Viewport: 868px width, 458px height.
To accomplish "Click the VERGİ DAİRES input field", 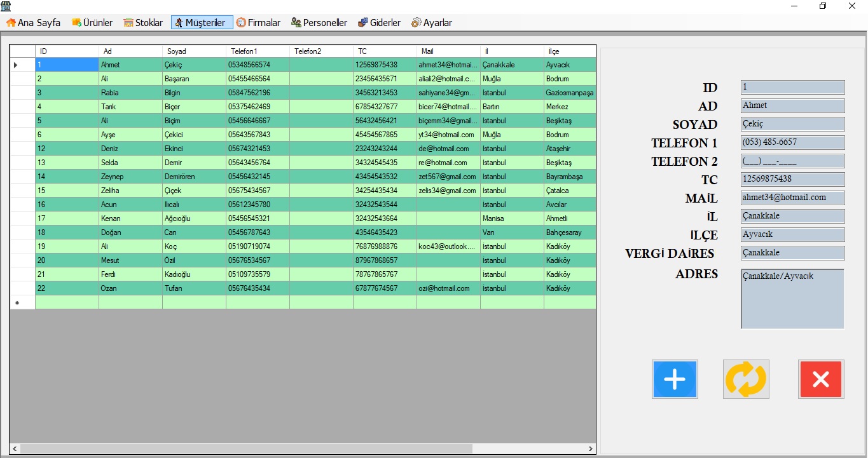I will (x=792, y=253).
